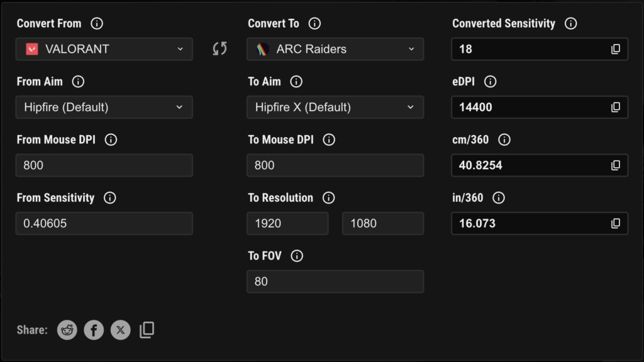This screenshot has height=362, width=644.
Task: Click the From Sensitivity field
Action: point(104,223)
